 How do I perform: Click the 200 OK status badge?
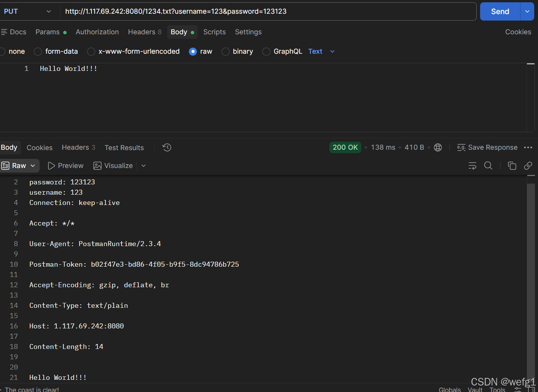click(345, 147)
